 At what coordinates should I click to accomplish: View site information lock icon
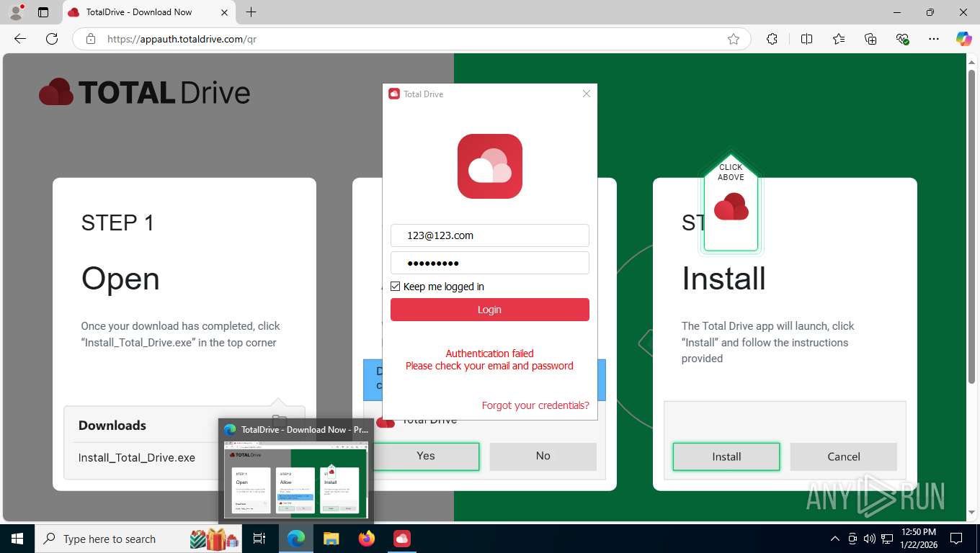(91, 39)
